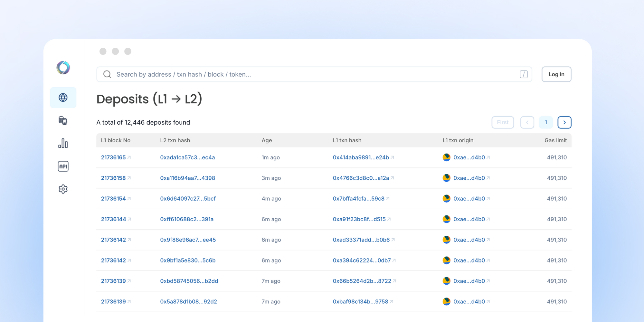Click external arrow beside 0xbaf98c134b...9758 hash
This screenshot has width=644, height=322.
[392, 302]
